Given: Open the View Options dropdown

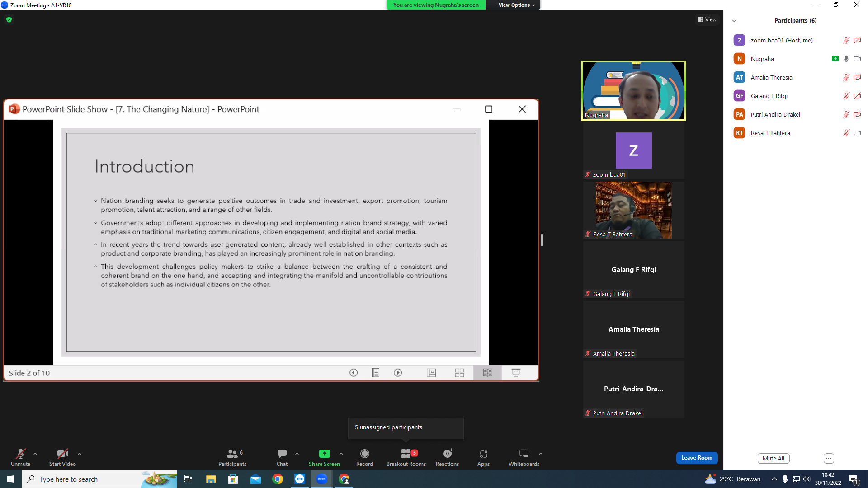Looking at the screenshot, I should point(517,5).
